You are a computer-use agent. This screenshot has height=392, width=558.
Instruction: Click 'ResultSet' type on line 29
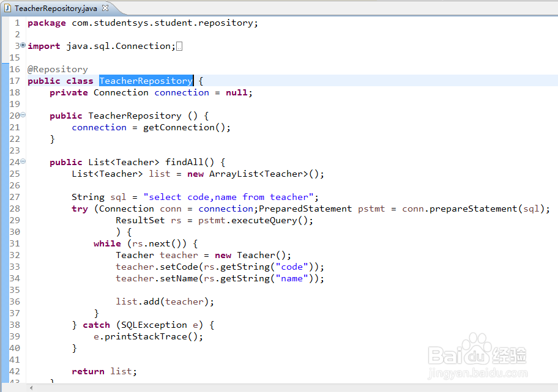[x=140, y=221]
